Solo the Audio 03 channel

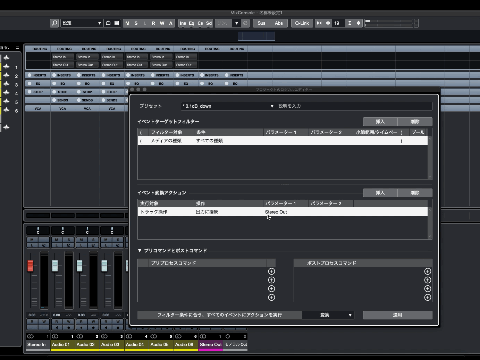(117, 240)
